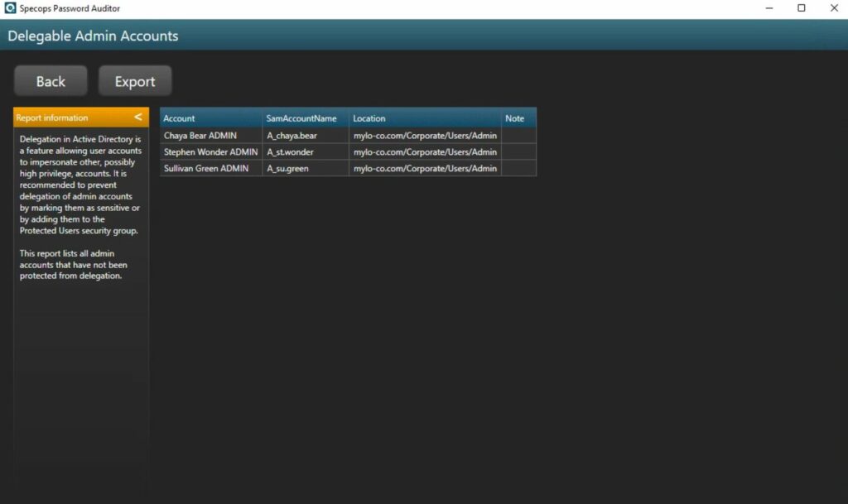Maximize the Specops Password Auditor window
The width and height of the screenshot is (848, 504).
(802, 8)
